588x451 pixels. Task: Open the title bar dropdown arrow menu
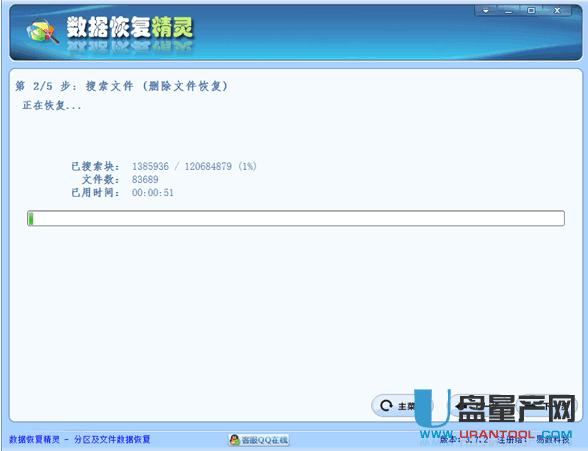point(486,11)
